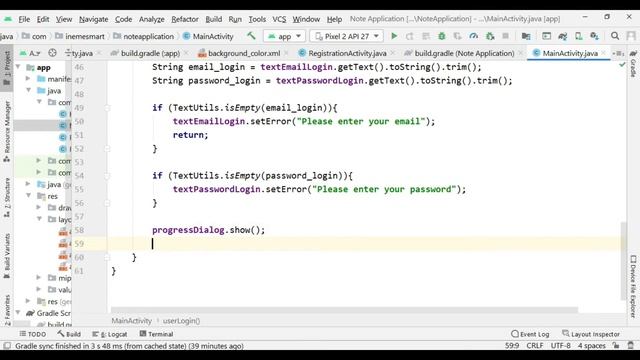Open the Analyze menu
This screenshot has width=640, height=360.
[x=151, y=19]
